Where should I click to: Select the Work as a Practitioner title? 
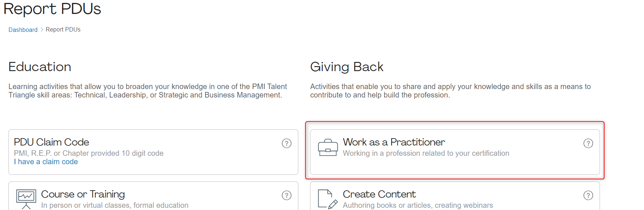pos(394,142)
